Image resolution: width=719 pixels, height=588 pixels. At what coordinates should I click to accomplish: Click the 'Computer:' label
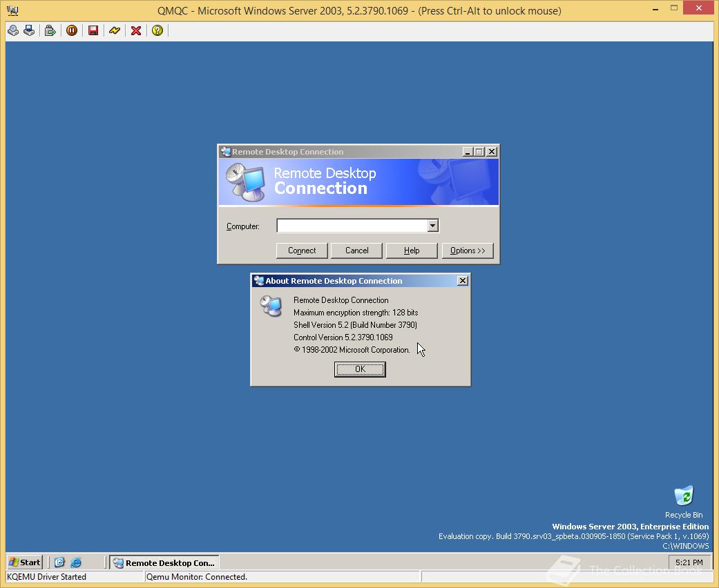pyautogui.click(x=243, y=226)
